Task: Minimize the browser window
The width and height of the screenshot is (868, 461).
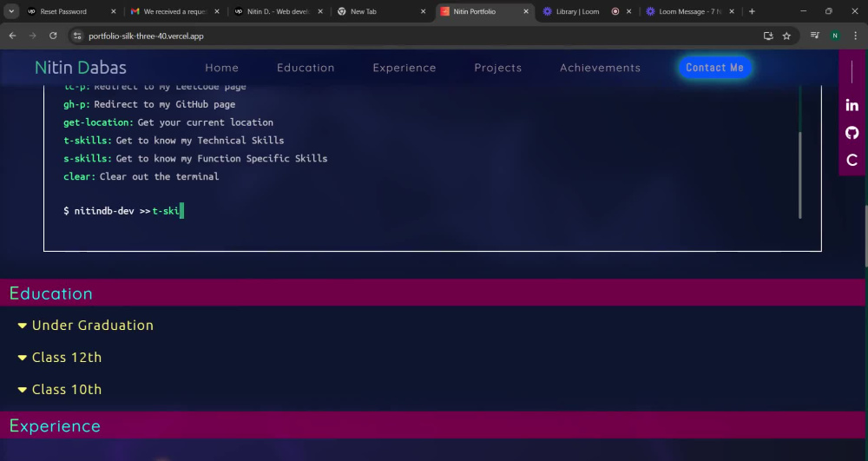Action: click(803, 11)
